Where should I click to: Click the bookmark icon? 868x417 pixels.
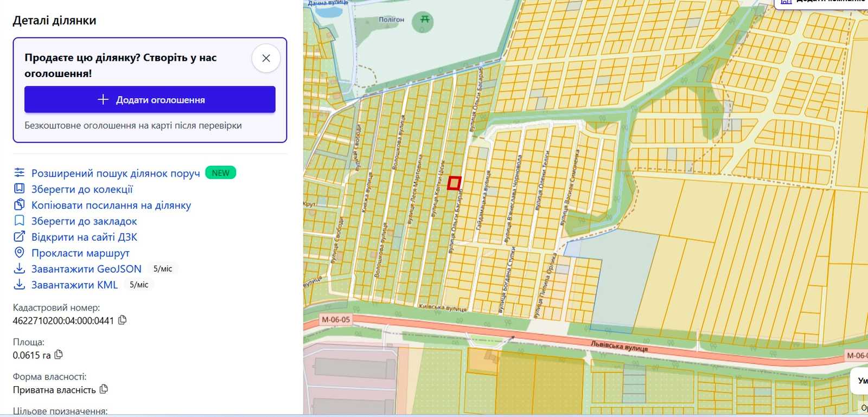[x=20, y=221]
